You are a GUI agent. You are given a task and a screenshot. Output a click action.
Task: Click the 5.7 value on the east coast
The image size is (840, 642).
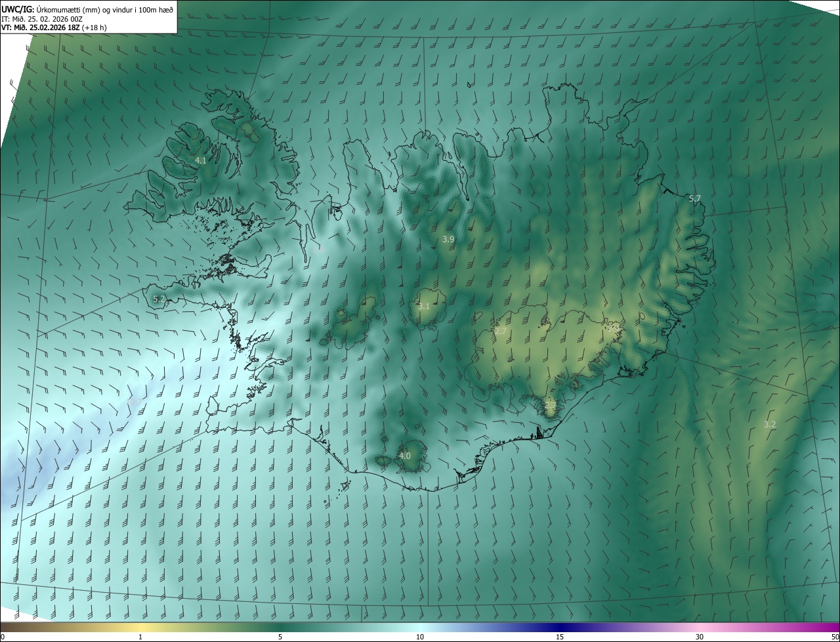[695, 198]
